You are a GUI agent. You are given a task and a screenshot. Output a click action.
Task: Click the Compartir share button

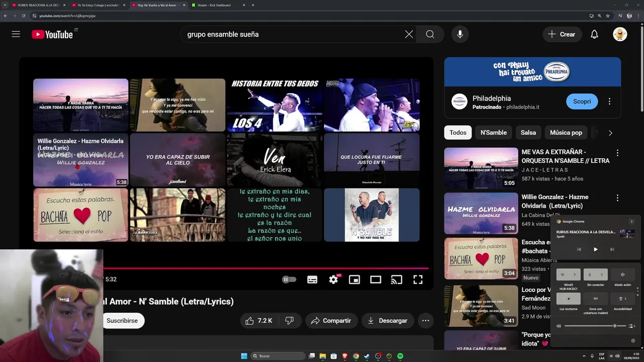tap(331, 321)
